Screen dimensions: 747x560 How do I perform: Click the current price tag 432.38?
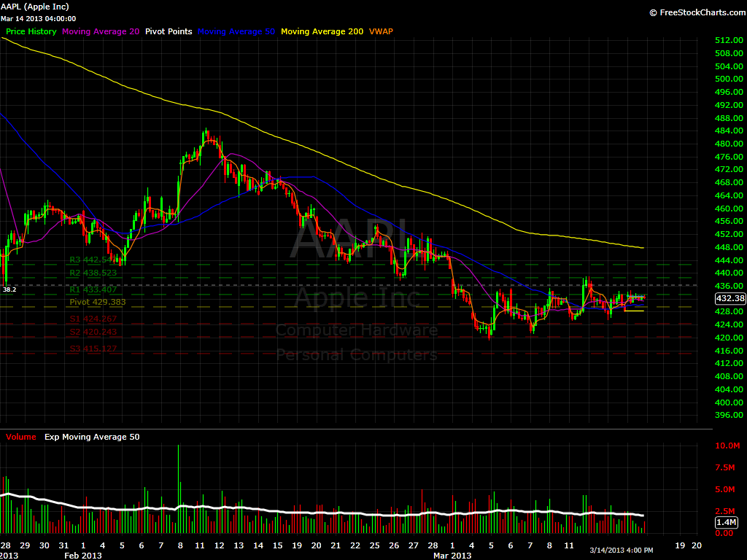[x=730, y=298]
